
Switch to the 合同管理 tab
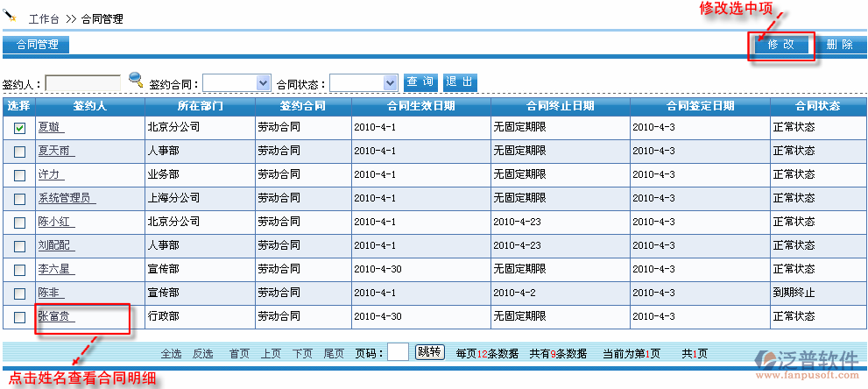point(37,45)
